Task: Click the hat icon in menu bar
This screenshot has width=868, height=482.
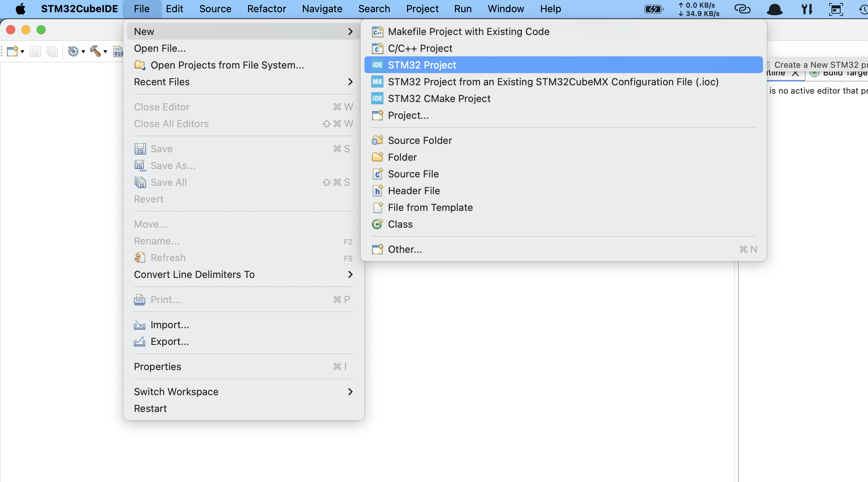Action: [774, 9]
